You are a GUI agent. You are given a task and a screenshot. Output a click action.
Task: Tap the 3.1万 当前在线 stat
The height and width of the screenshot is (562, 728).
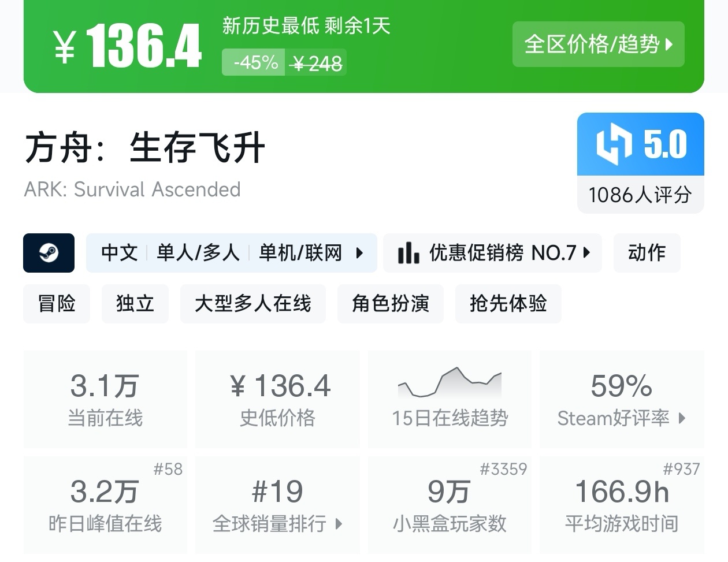[105, 399]
